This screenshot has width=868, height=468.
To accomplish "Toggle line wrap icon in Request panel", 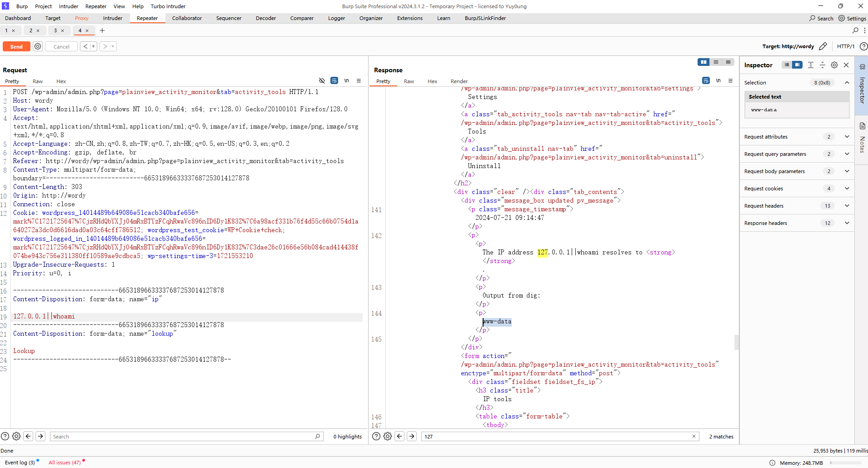I will [x=334, y=81].
